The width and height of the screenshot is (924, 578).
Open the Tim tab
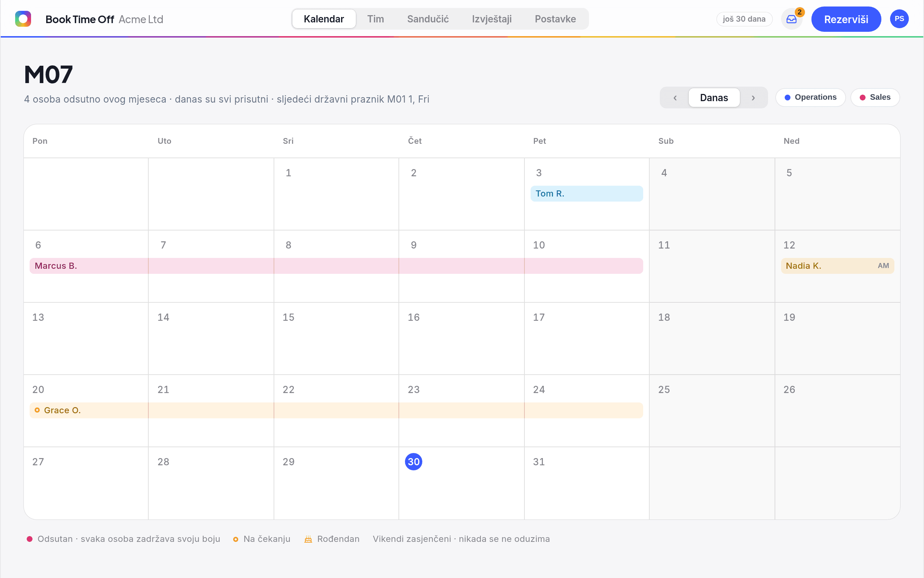(375, 19)
